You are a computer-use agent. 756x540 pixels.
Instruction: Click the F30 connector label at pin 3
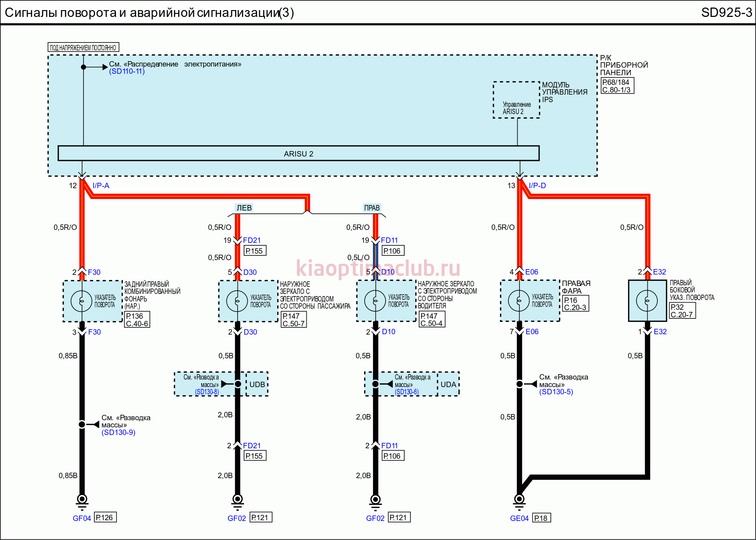tap(95, 332)
